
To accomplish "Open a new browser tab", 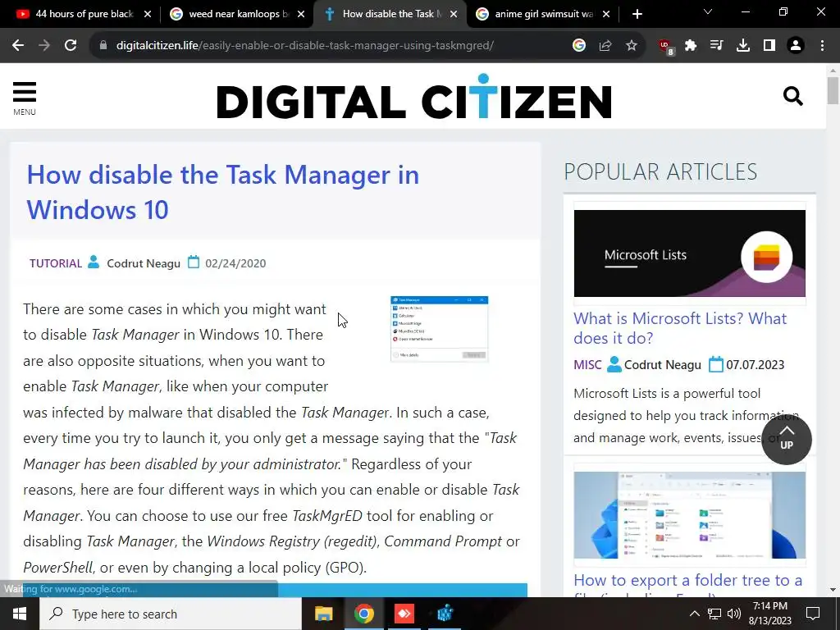I will coord(637,14).
